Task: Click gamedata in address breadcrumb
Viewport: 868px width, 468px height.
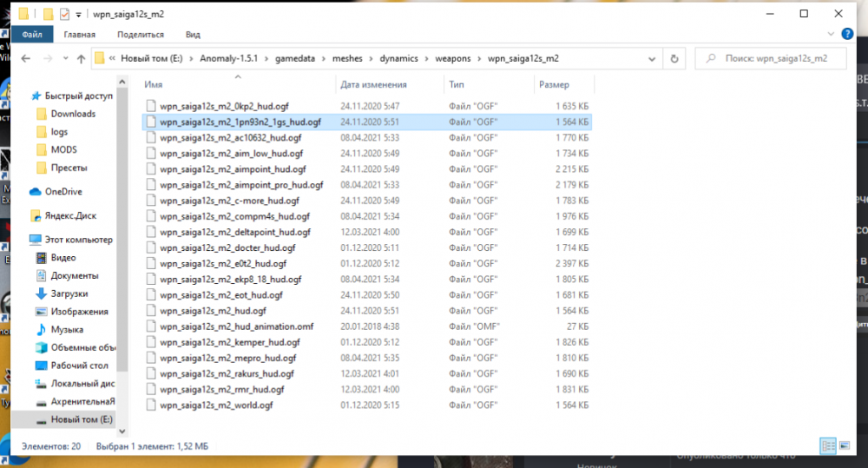Action: (295, 58)
